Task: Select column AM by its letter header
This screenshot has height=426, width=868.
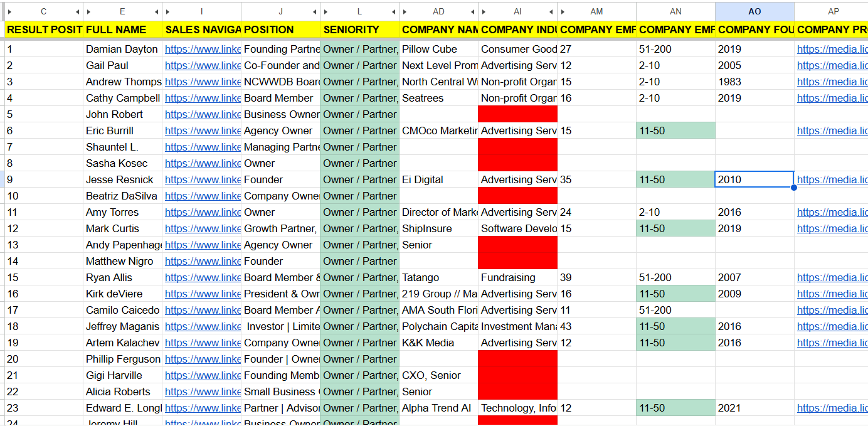Action: [596, 12]
